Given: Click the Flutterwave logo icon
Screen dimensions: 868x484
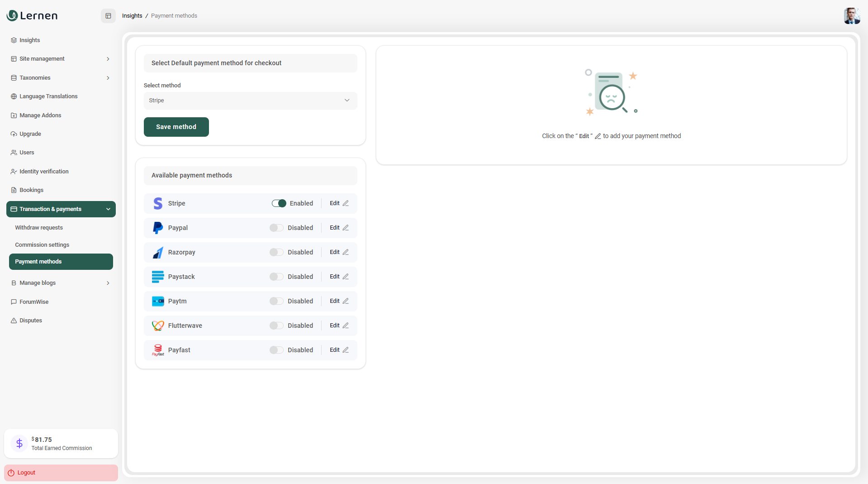Looking at the screenshot, I should (158, 326).
